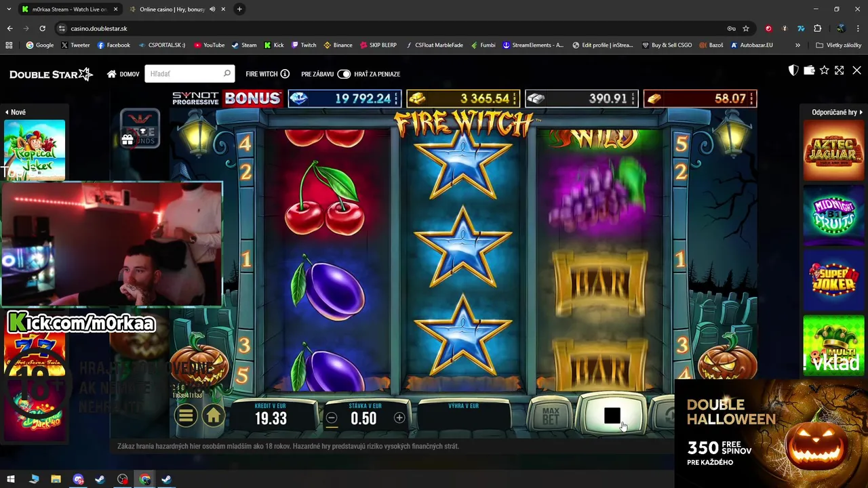Screen dimensions: 868x488
Task: Open the slot game hamburger menu
Action: pos(186,416)
